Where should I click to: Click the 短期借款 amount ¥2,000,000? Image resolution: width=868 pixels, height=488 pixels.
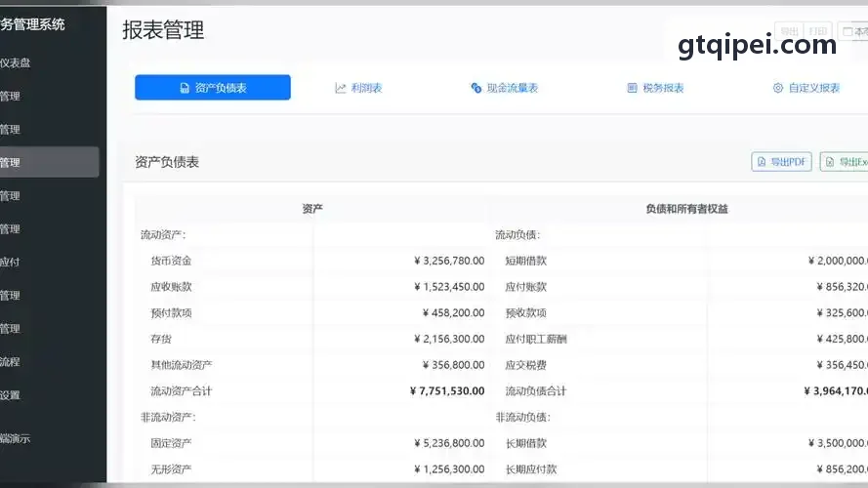pyautogui.click(x=838, y=261)
